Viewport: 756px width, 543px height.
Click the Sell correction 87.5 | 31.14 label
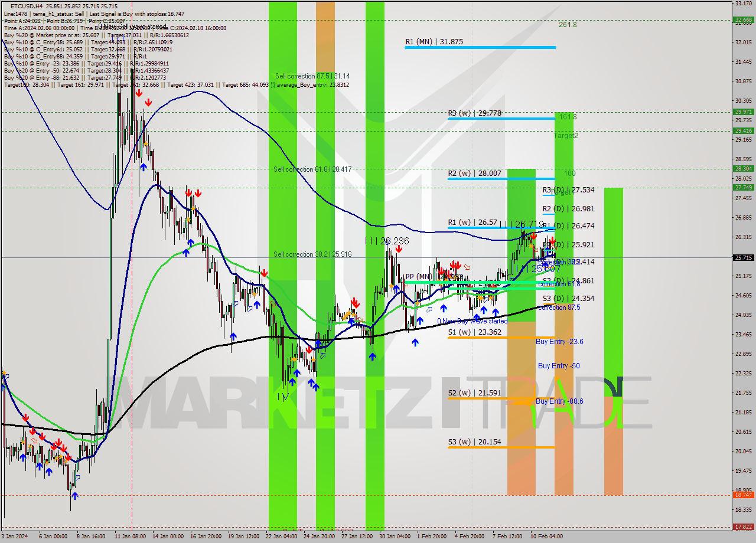312,76
